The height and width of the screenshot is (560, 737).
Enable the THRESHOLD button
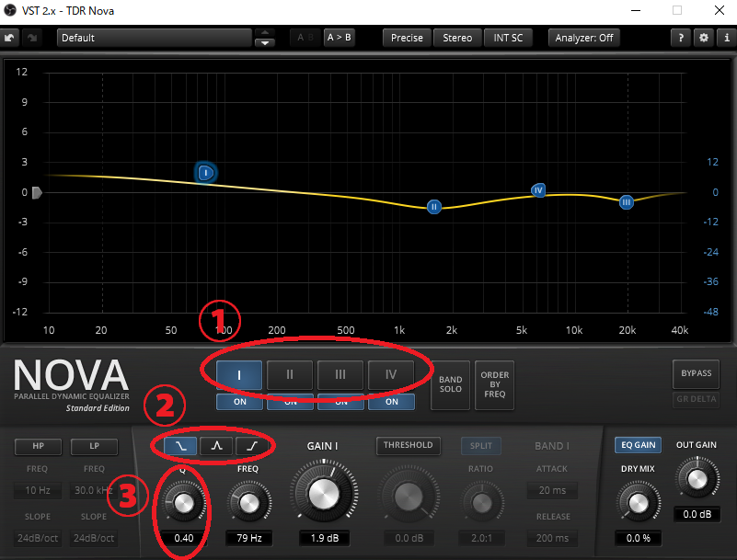tap(408, 445)
